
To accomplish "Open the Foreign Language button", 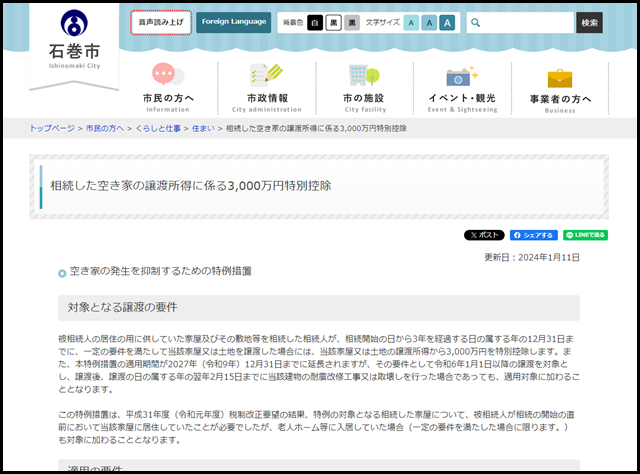I will (233, 22).
